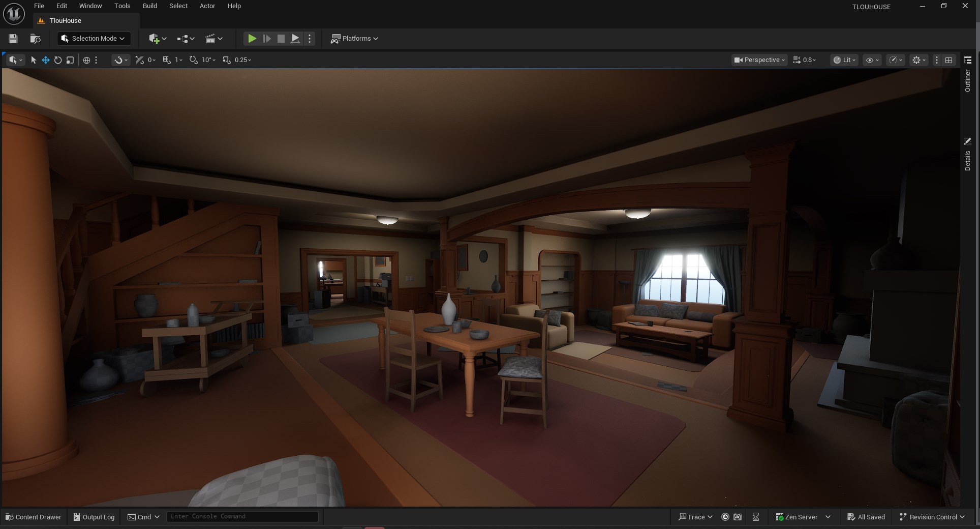This screenshot has height=529, width=980.
Task: Open the Zen Server status menu
Action: point(803,517)
